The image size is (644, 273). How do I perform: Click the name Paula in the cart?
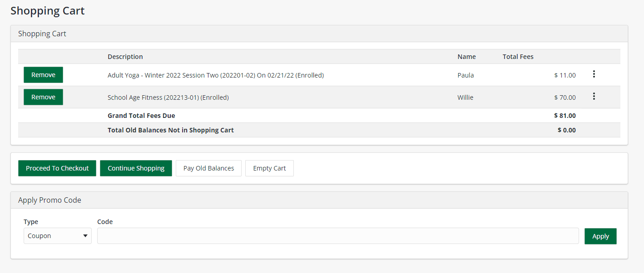(466, 75)
